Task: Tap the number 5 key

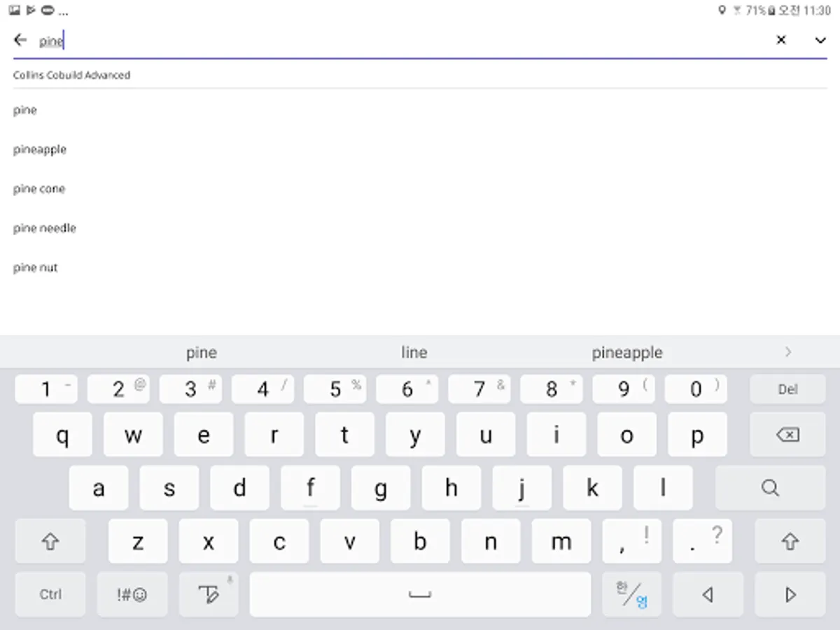Action: (335, 389)
